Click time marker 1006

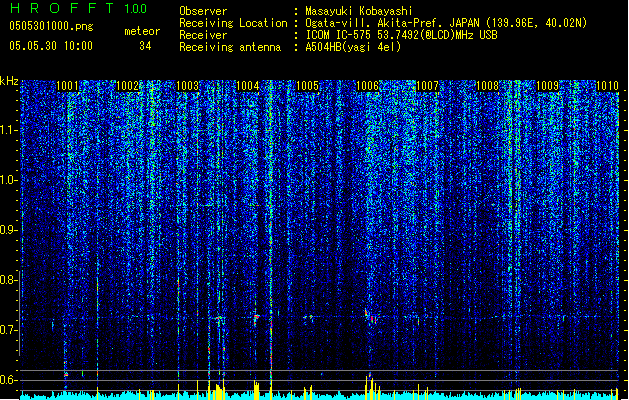[x=367, y=86]
